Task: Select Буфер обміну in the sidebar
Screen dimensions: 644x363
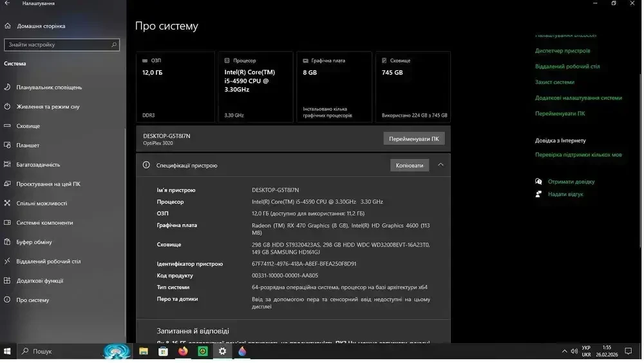Action: (x=34, y=242)
